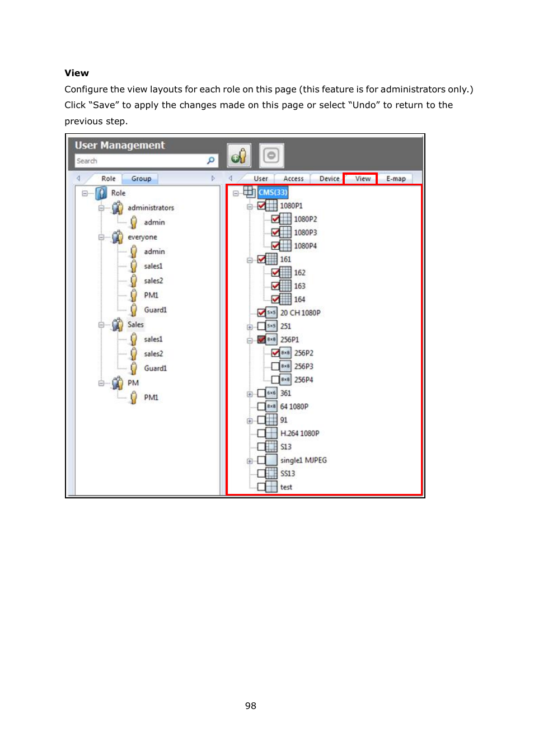Click the remove toolbar icon
Screen dimensions: 534x756
(x=271, y=156)
